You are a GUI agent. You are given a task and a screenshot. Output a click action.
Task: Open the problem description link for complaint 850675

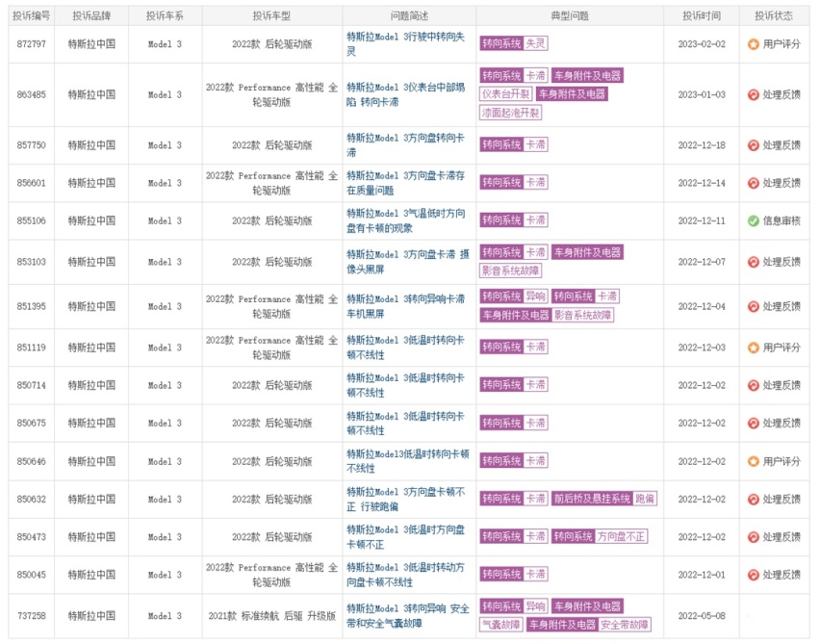pos(405,424)
